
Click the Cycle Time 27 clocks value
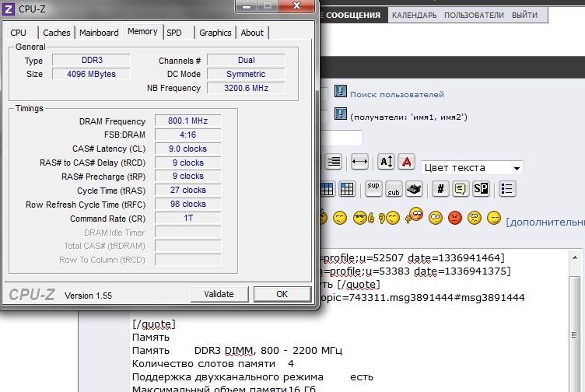[x=187, y=191]
